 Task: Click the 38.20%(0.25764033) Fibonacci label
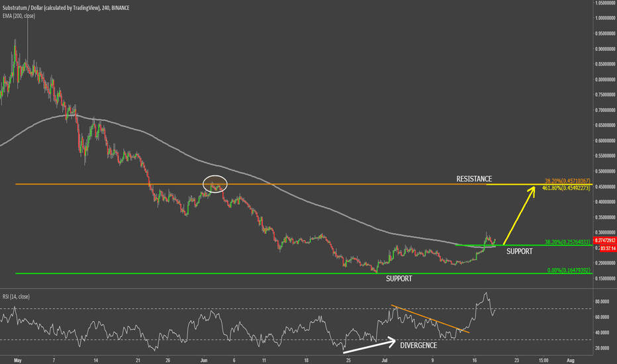[x=567, y=242]
